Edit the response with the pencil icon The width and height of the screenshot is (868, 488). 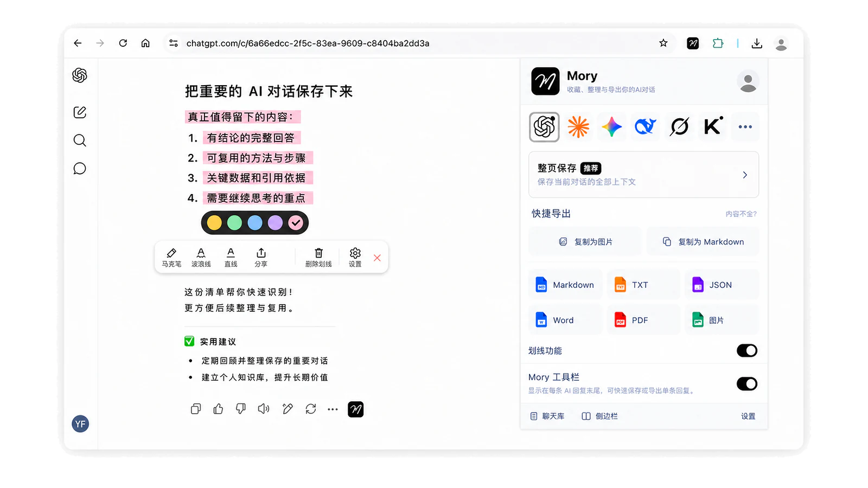288,409
